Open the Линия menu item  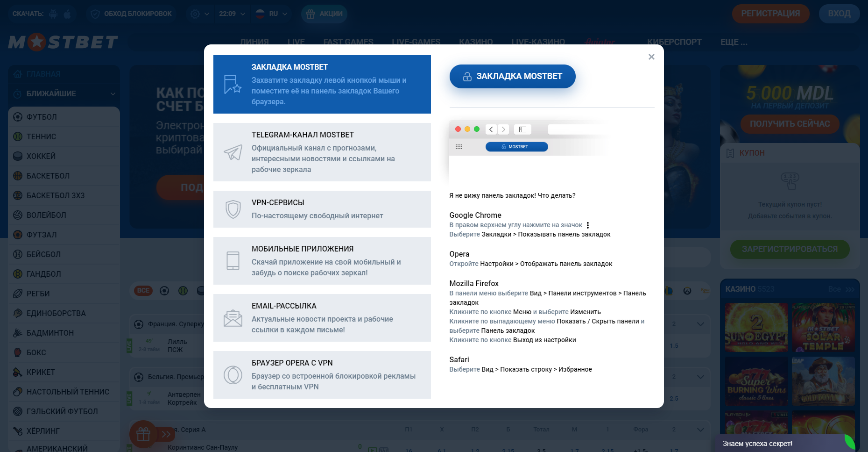254,42
